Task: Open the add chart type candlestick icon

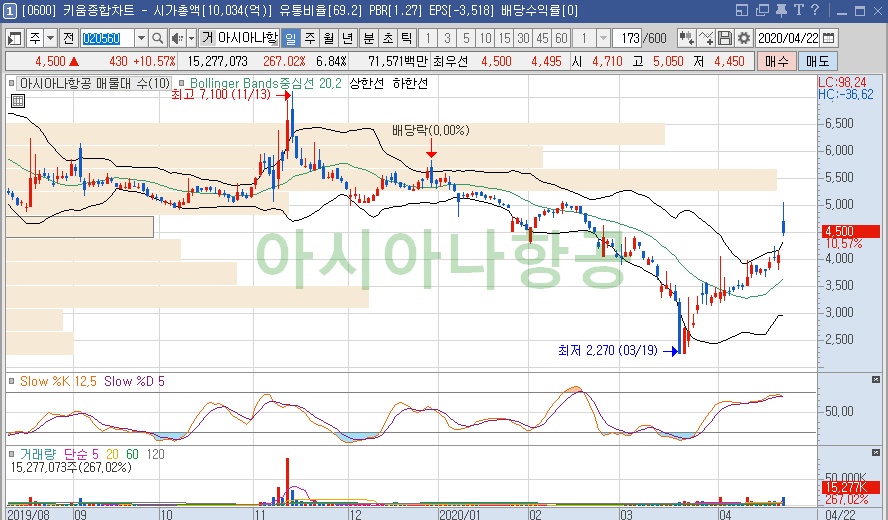Action: point(686,39)
